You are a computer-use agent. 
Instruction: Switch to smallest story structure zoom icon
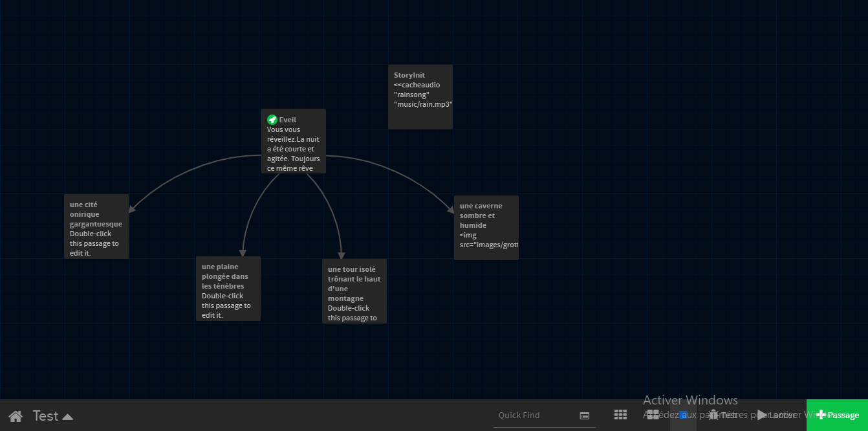620,415
